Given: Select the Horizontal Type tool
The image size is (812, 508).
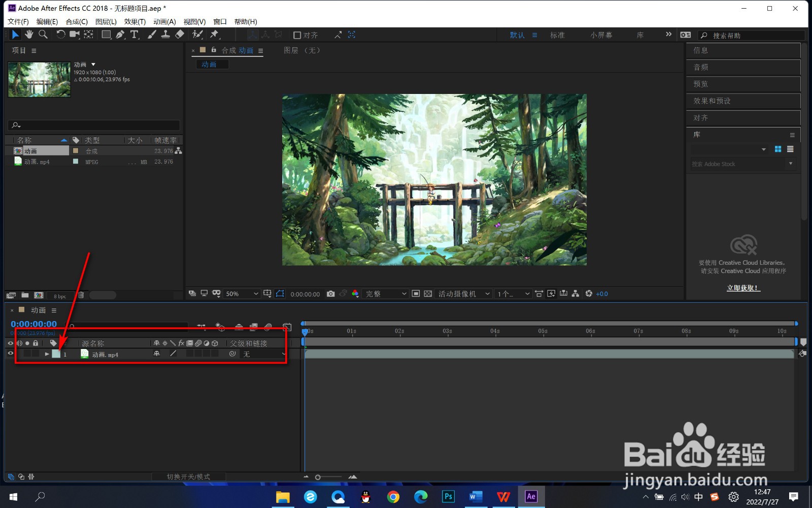Looking at the screenshot, I should click(x=134, y=35).
